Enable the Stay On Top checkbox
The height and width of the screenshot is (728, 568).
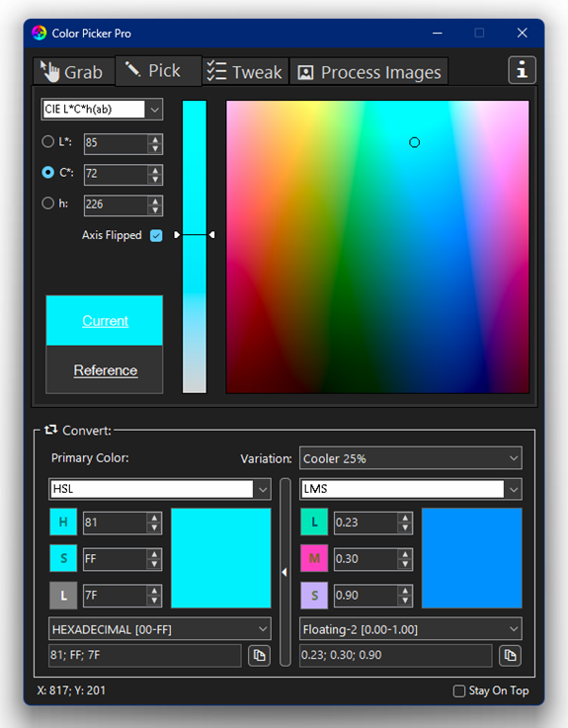point(459,690)
